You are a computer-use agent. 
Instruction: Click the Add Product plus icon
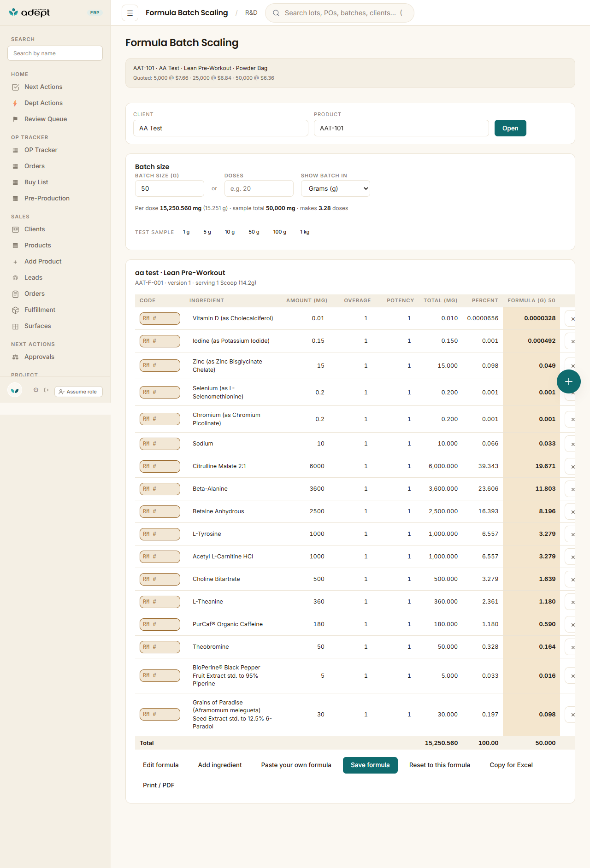point(15,262)
